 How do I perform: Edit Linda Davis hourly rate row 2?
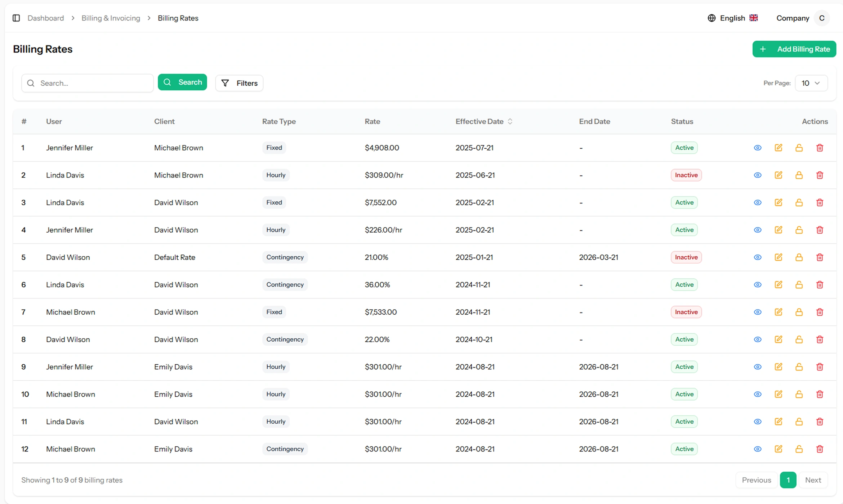click(778, 175)
